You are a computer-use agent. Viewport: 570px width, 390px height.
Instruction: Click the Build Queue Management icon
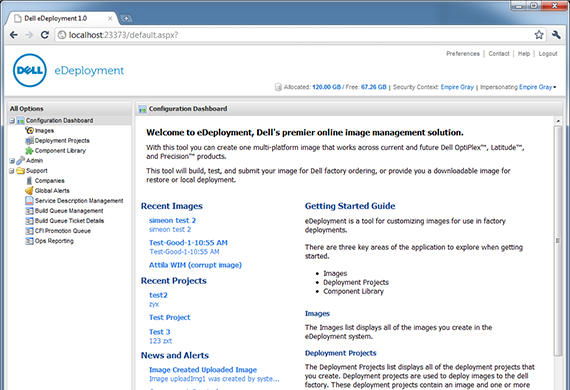[29, 211]
